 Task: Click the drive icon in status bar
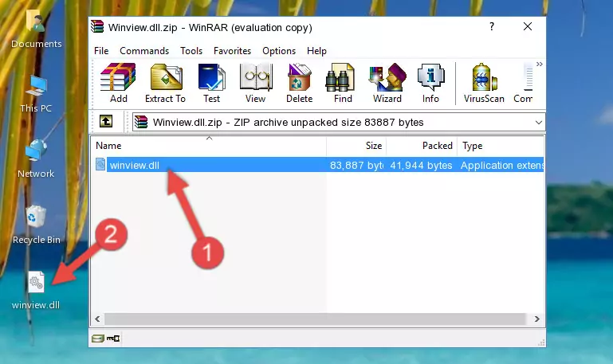pos(98,339)
